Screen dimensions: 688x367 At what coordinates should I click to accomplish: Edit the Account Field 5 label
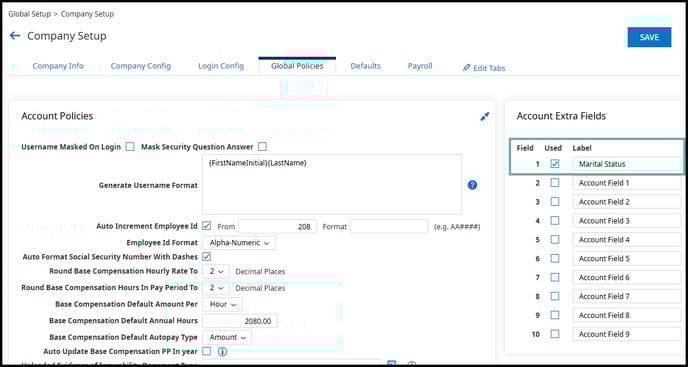click(627, 258)
